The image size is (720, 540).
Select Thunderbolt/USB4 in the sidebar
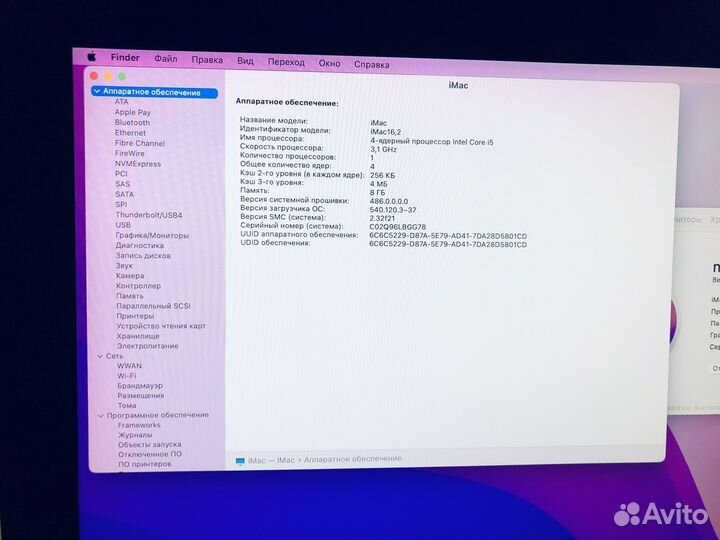149,215
